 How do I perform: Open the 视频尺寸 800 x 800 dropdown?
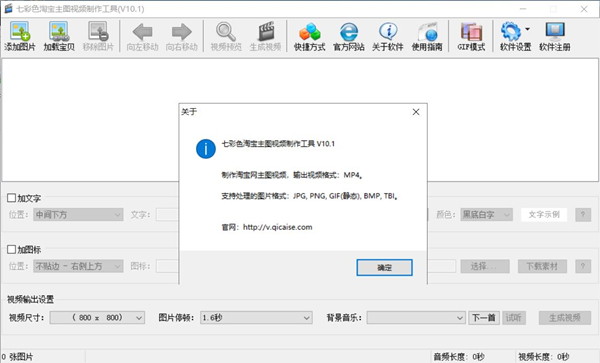[x=97, y=317]
